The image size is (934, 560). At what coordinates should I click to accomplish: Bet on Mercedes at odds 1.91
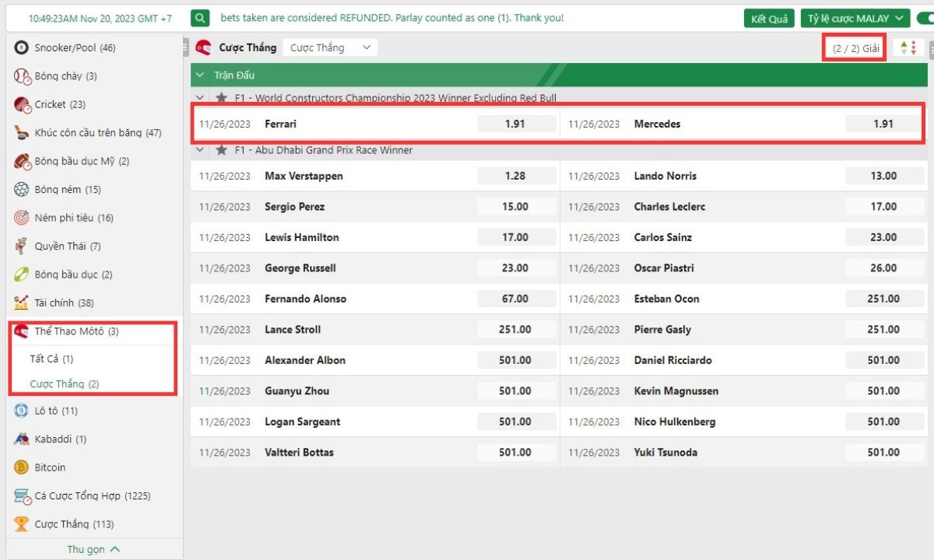point(883,124)
